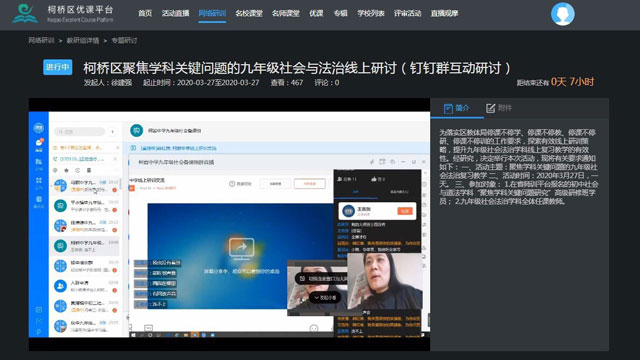Click the 网络研训 breadcrumb link

point(41,40)
